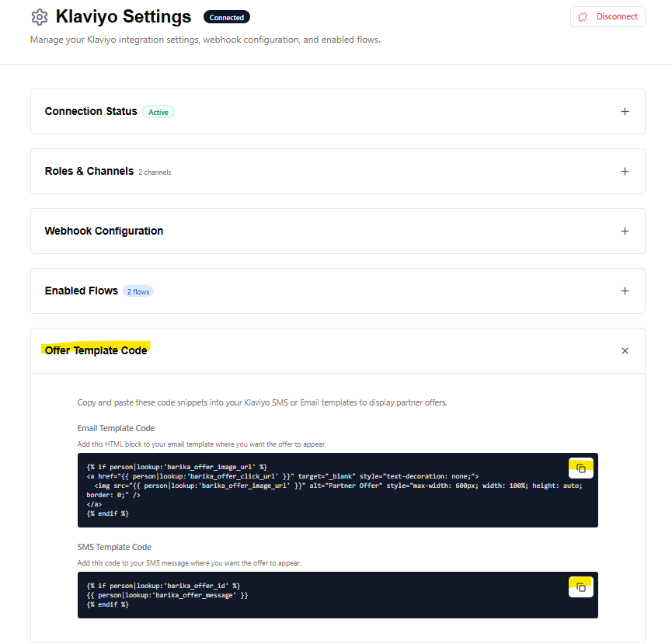This screenshot has width=672, height=644.
Task: Click the Connected status badge
Action: pyautogui.click(x=227, y=18)
